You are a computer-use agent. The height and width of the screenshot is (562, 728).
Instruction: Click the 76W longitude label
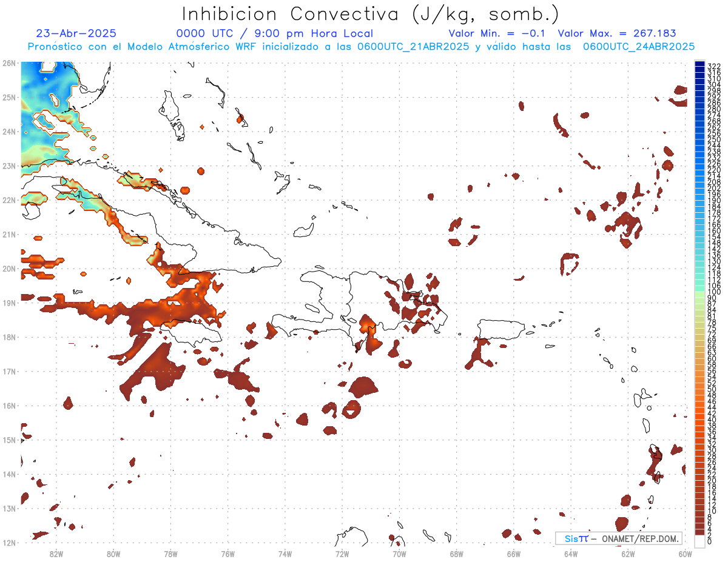(x=228, y=554)
